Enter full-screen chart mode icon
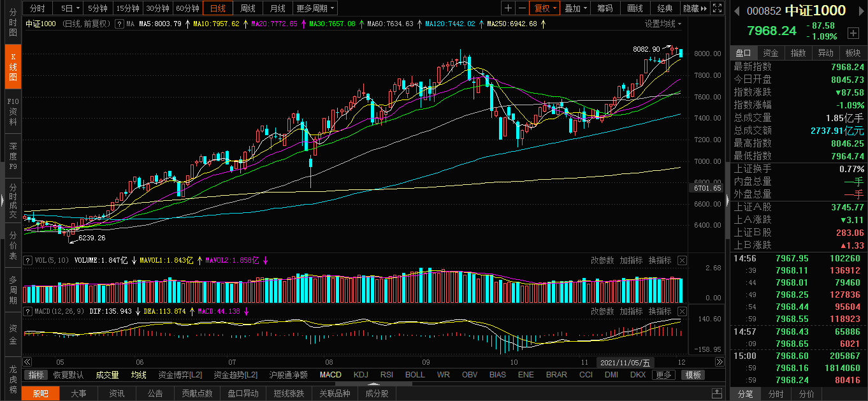The image size is (868, 401). coord(717,8)
